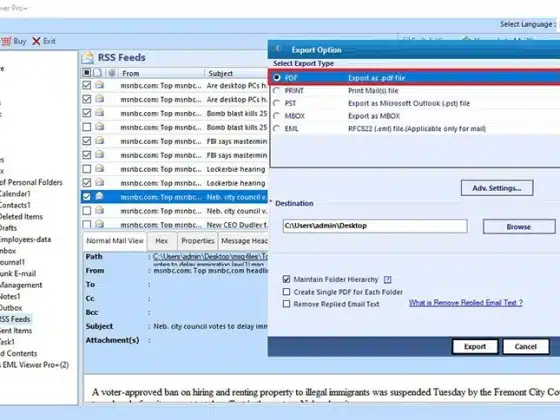Check the unchecked Lockerbie hearing row checkbox
The height and width of the screenshot is (420, 560).
click(x=86, y=169)
